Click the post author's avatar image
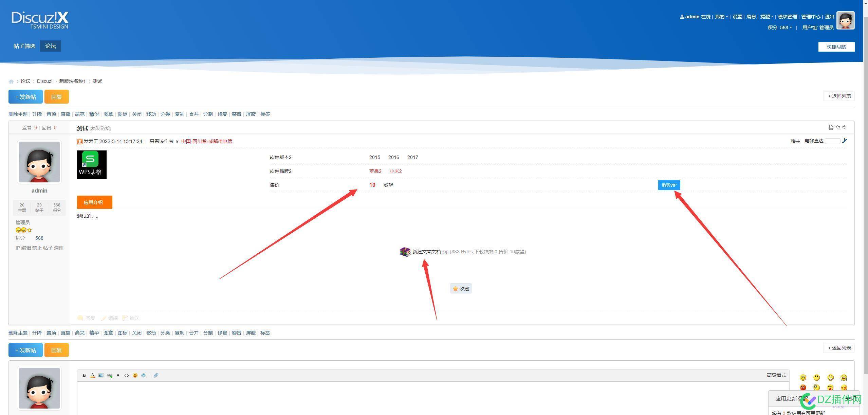 point(39,162)
